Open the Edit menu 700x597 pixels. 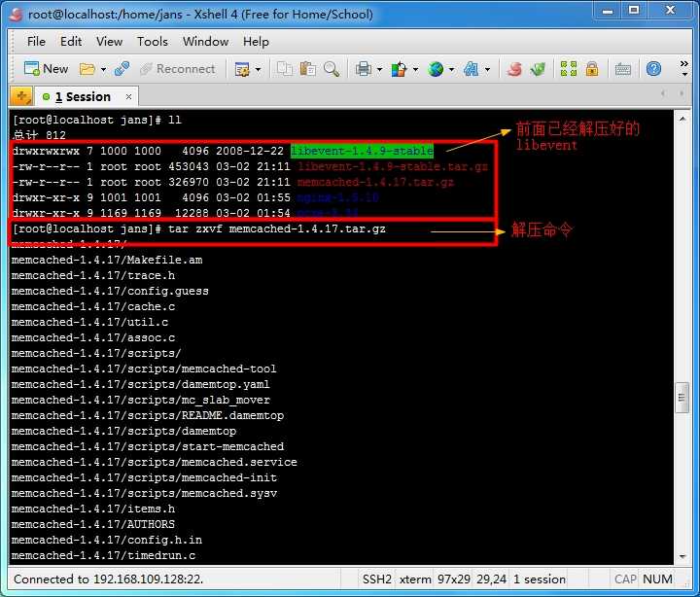coord(71,42)
